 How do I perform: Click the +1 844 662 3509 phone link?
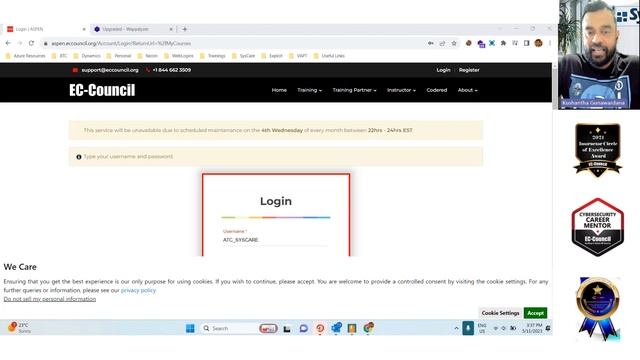tap(171, 70)
